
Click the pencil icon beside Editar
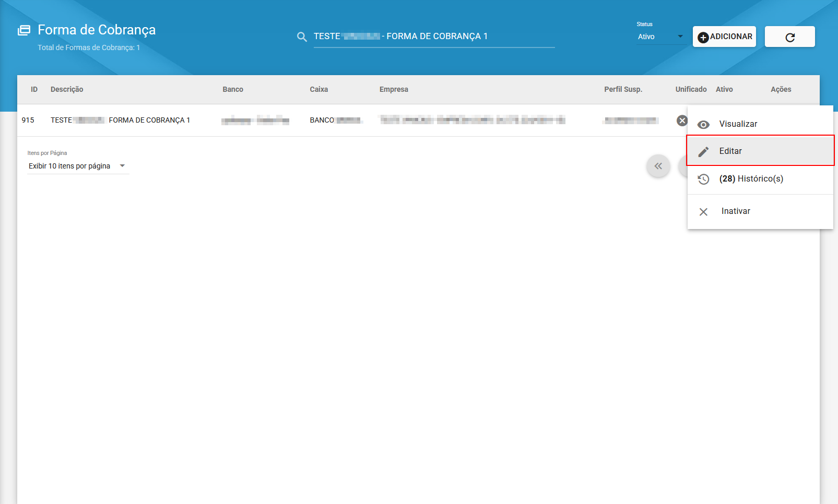[x=703, y=152]
